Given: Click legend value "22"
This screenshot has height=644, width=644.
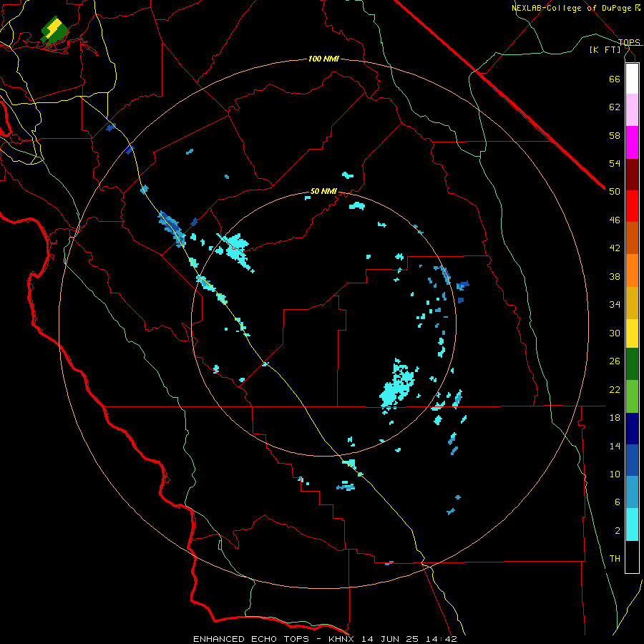Looking at the screenshot, I should [x=615, y=389].
